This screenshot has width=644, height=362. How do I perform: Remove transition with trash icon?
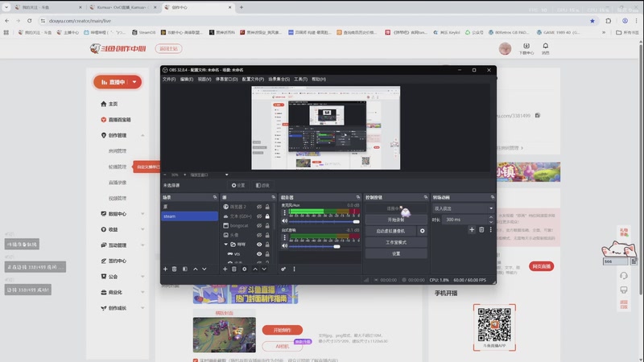coord(481,229)
